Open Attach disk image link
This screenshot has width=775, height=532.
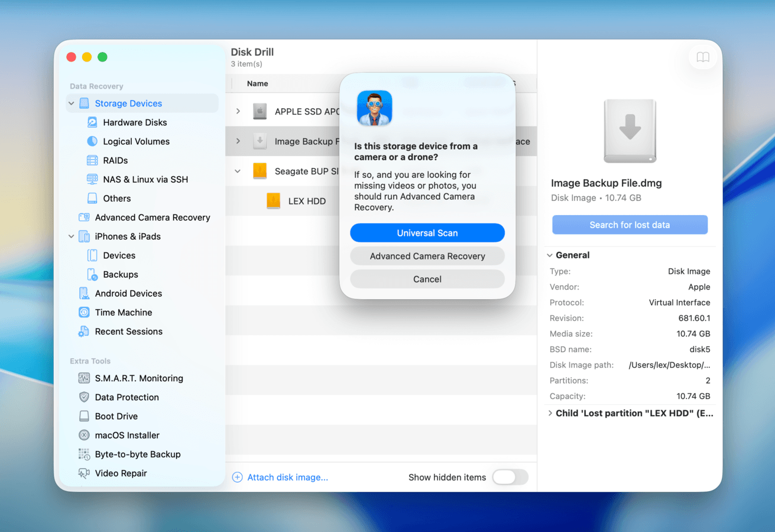pyautogui.click(x=286, y=477)
